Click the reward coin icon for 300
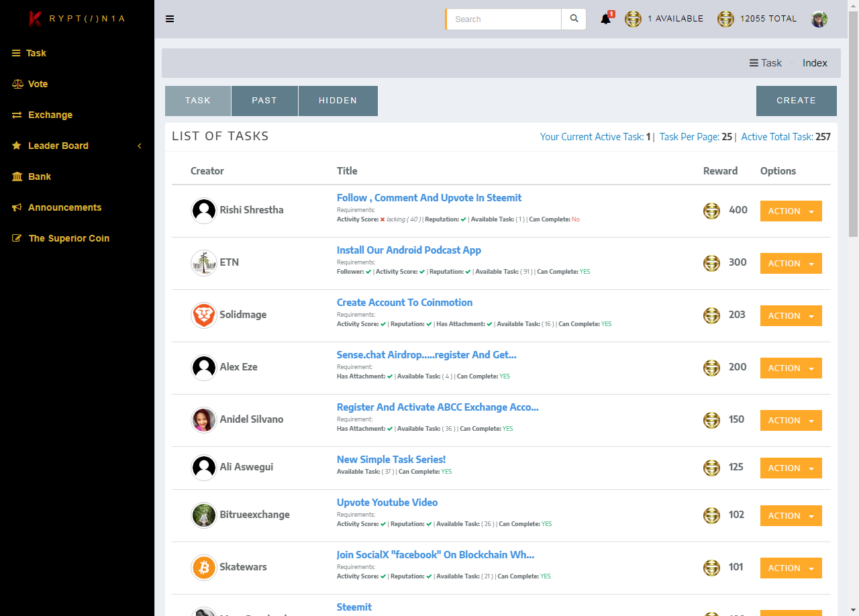The image size is (859, 616). coord(711,263)
